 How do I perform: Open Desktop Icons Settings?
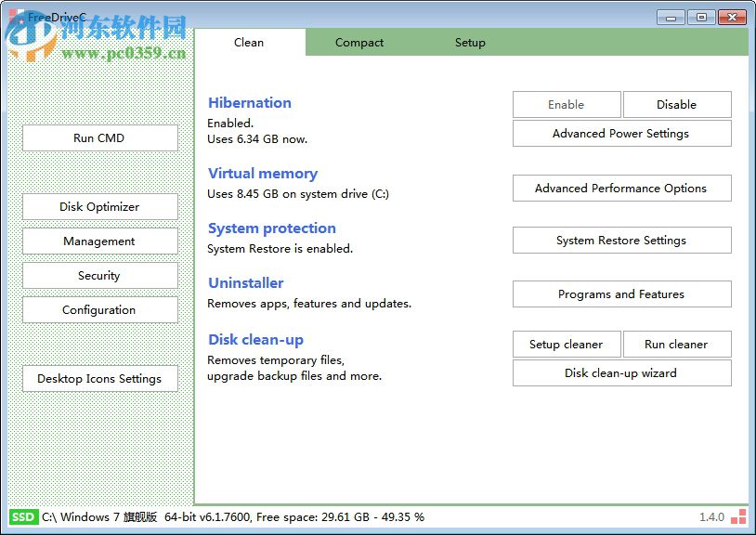pos(99,379)
